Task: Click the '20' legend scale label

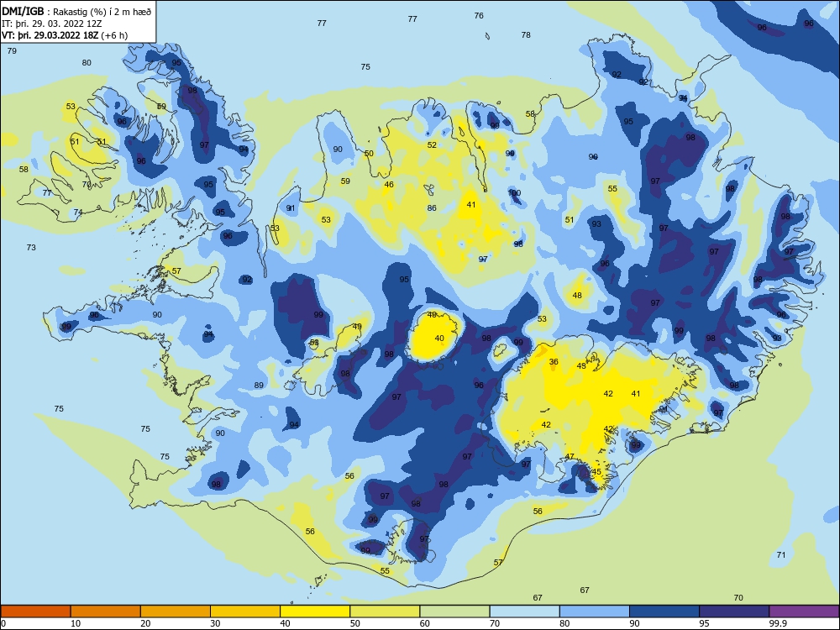Action: (145, 623)
